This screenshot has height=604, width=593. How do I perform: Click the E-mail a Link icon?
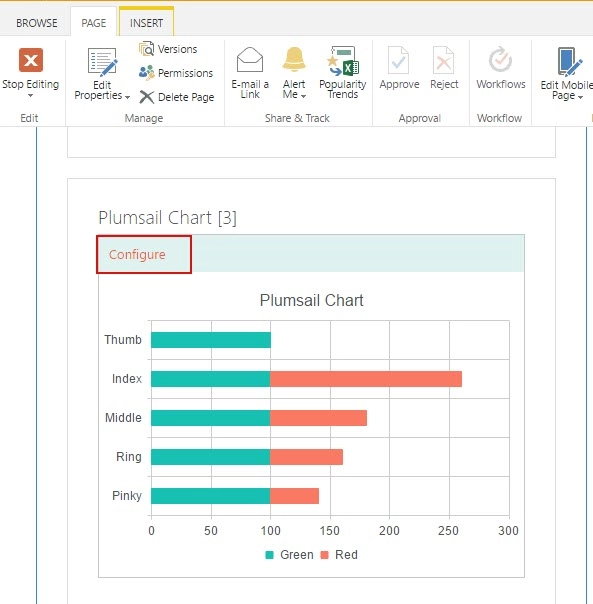click(250, 60)
